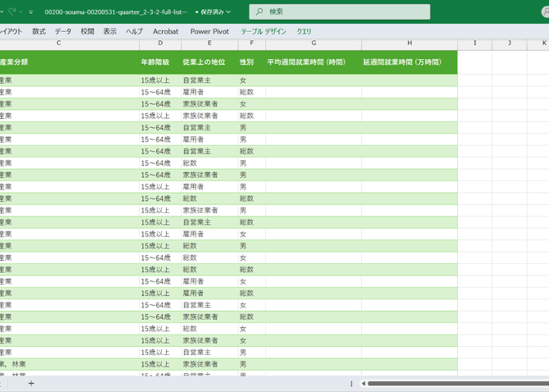Select 15歳以上 cell in 総数 総数 row
The width and height of the screenshot is (549, 392).
click(160, 270)
